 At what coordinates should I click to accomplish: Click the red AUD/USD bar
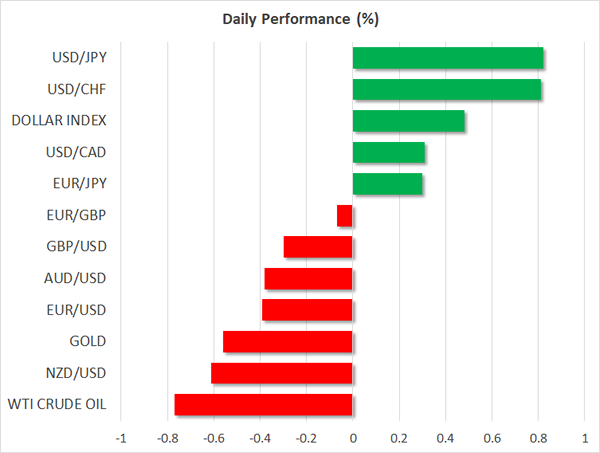(x=309, y=279)
